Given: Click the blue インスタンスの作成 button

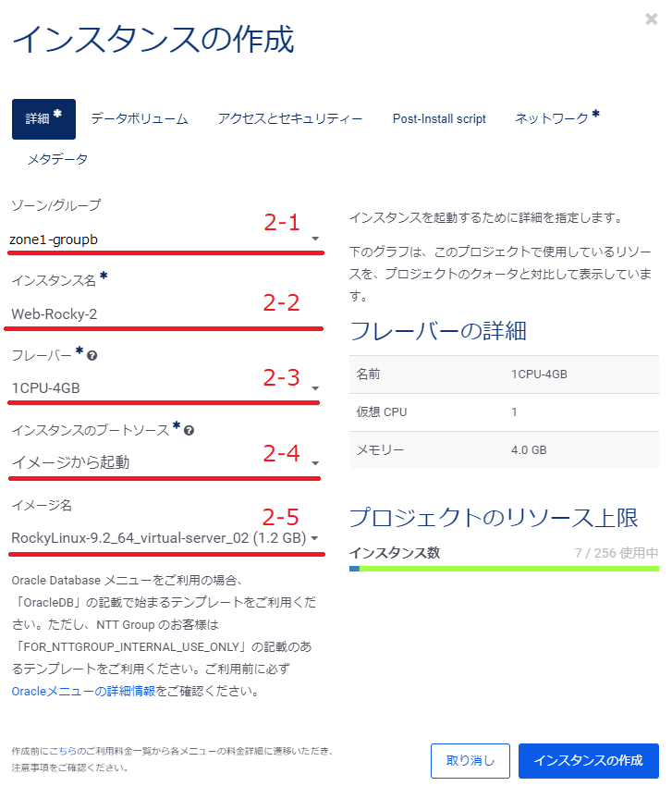Looking at the screenshot, I should 588,760.
